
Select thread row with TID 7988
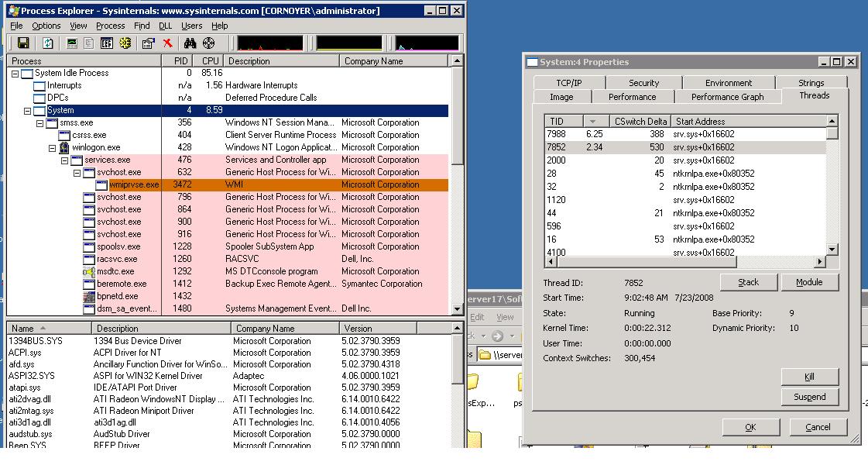[685, 134]
